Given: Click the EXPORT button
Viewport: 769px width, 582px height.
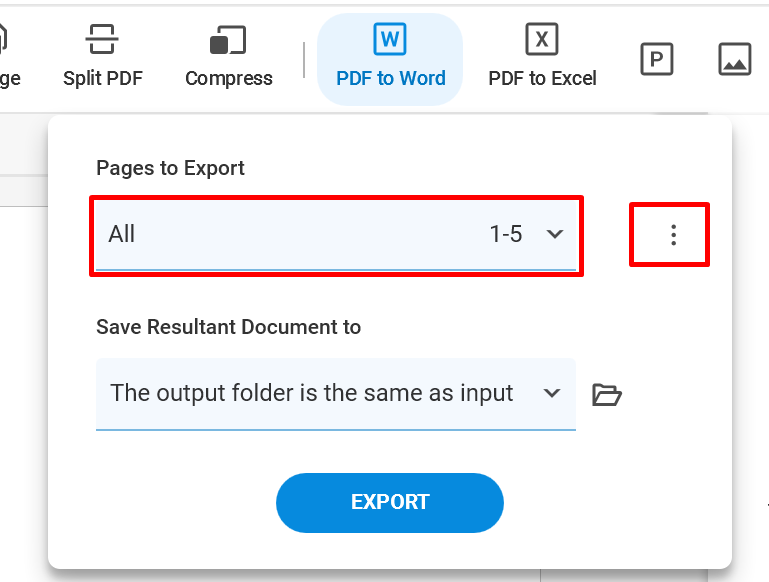Looking at the screenshot, I should tap(390, 503).
